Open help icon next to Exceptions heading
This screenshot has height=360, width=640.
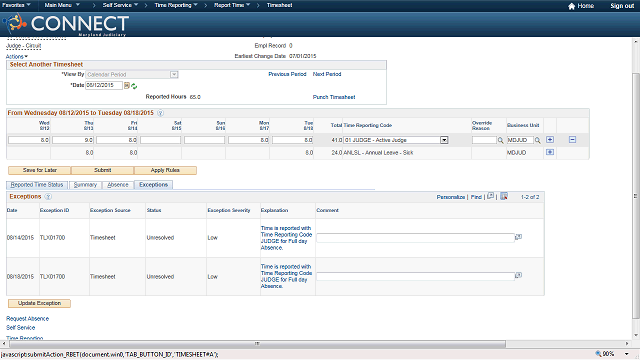(48, 197)
